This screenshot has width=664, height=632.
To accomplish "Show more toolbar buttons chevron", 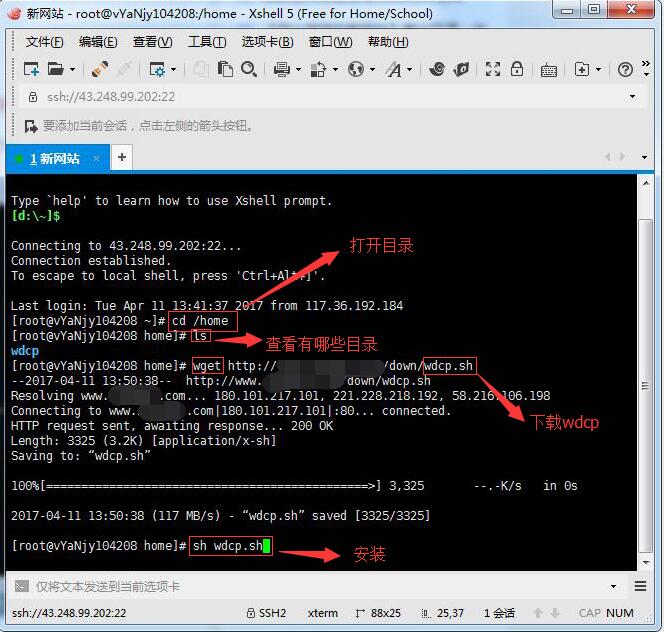I will pos(646,64).
